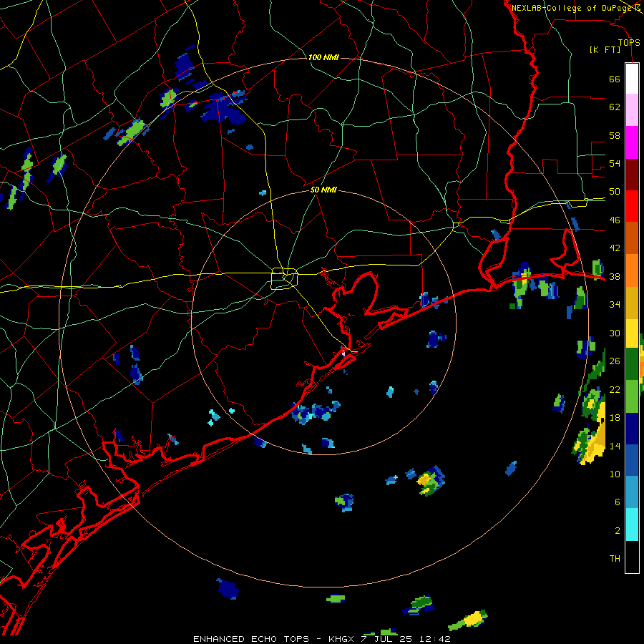The width and height of the screenshot is (644, 644).
Task: Click the 62 value on the tops scale
Action: coord(615,107)
